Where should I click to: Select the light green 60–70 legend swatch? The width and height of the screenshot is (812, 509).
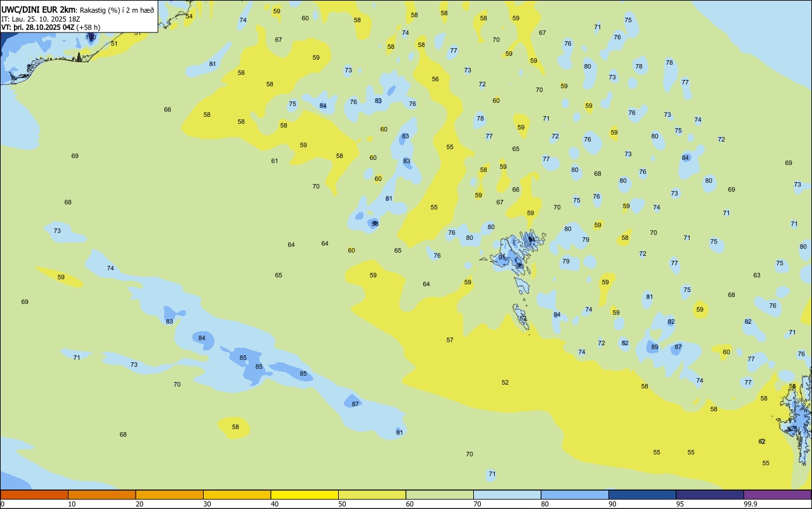pos(440,494)
